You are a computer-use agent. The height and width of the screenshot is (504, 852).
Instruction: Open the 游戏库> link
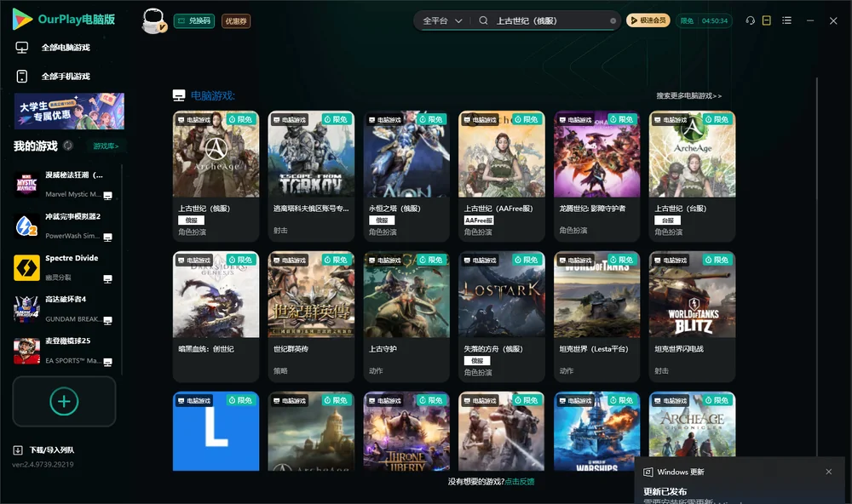pyautogui.click(x=106, y=146)
